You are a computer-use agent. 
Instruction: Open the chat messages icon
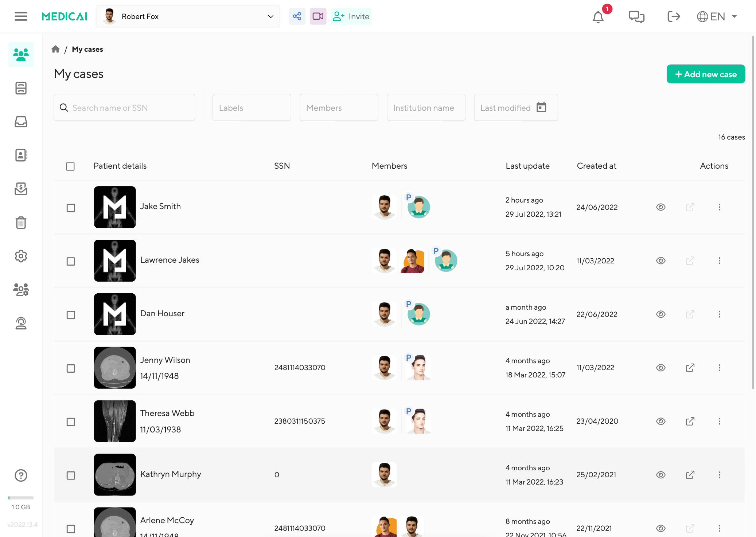point(636,16)
